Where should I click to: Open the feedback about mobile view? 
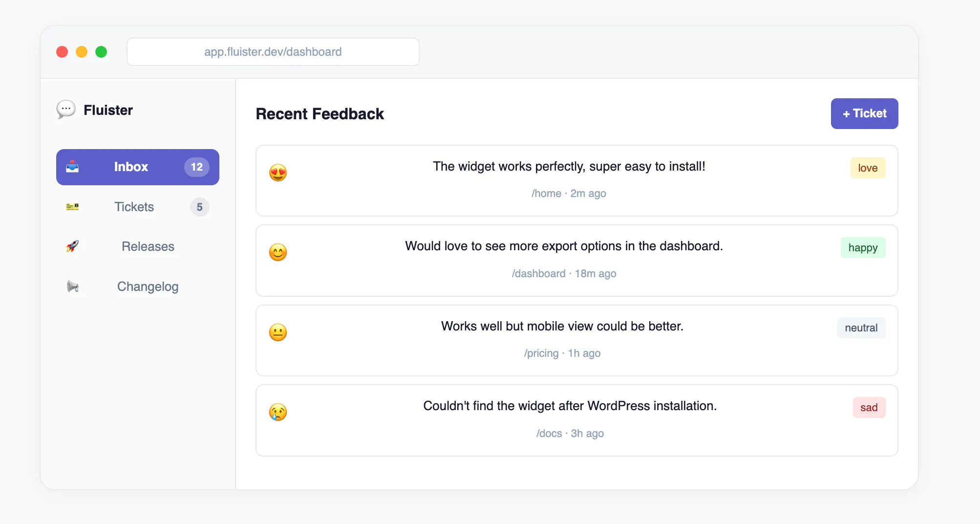tap(577, 341)
